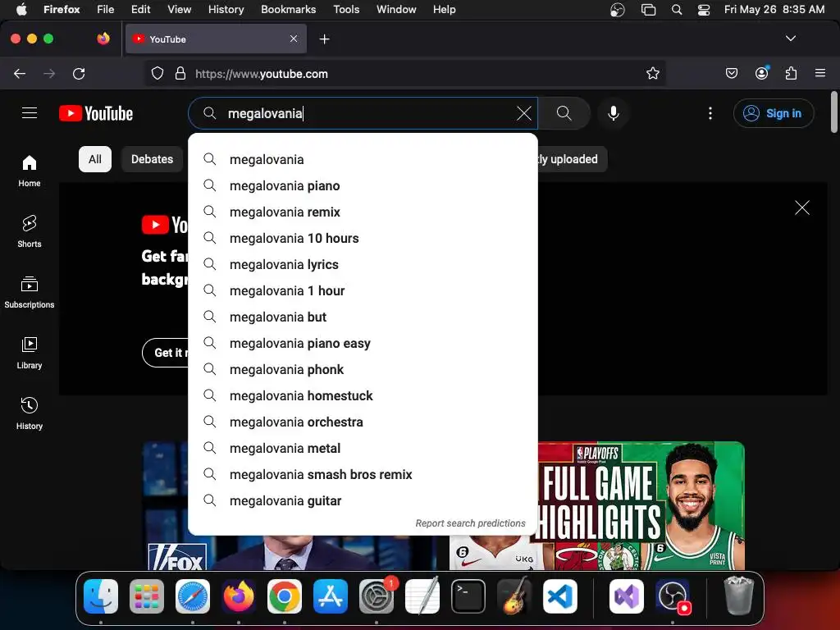Choose suggestion "megalovania piano"
This screenshot has height=630, width=840.
pos(363,186)
